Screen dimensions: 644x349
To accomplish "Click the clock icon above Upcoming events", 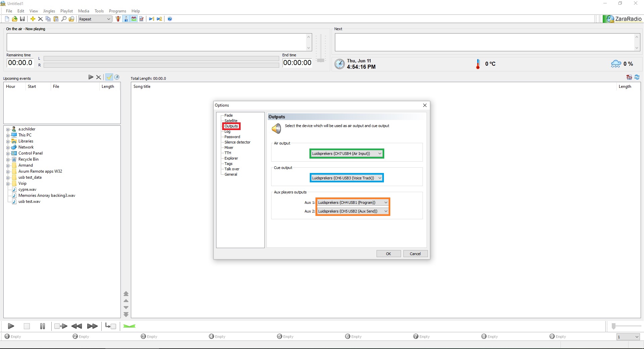I will click(117, 77).
